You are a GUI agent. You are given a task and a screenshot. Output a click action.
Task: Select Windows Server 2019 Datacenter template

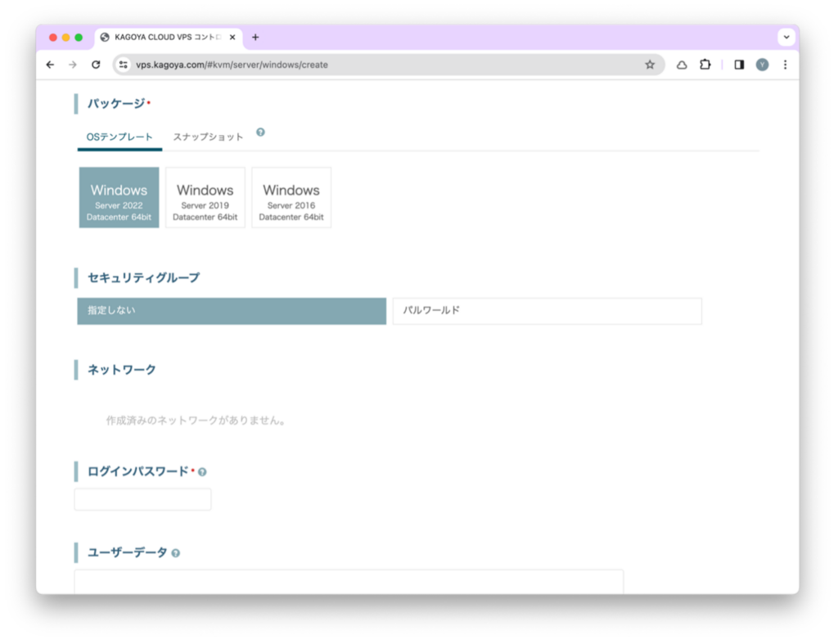[x=205, y=197]
